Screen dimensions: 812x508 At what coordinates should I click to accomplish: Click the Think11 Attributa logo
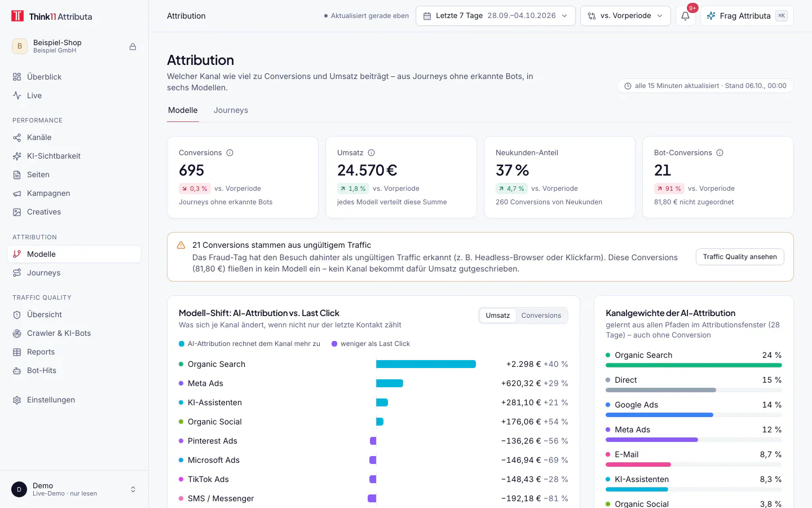click(52, 16)
